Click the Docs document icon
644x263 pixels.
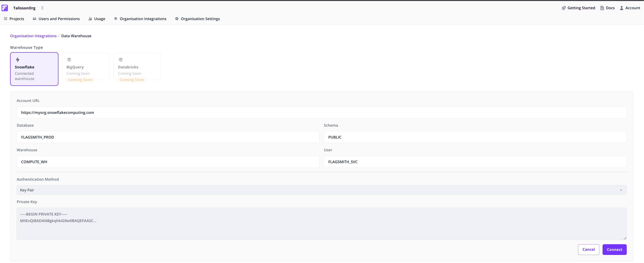point(602,8)
